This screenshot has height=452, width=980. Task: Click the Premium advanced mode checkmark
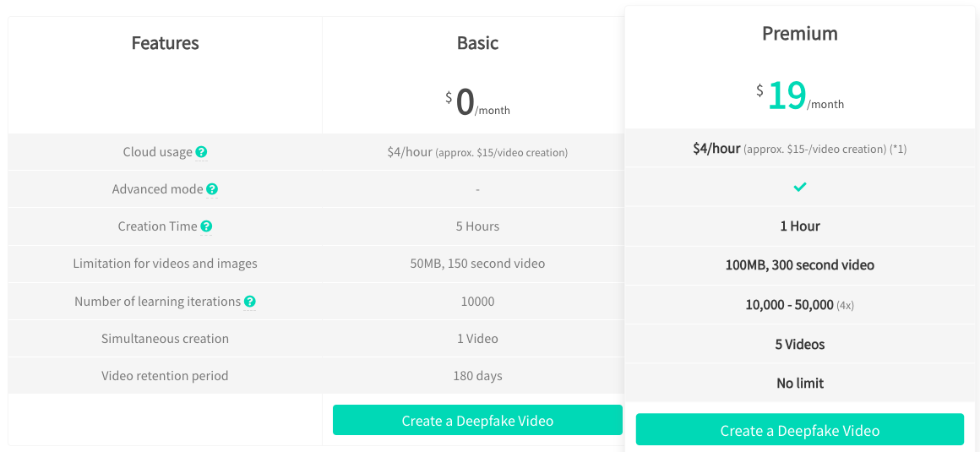click(x=799, y=187)
